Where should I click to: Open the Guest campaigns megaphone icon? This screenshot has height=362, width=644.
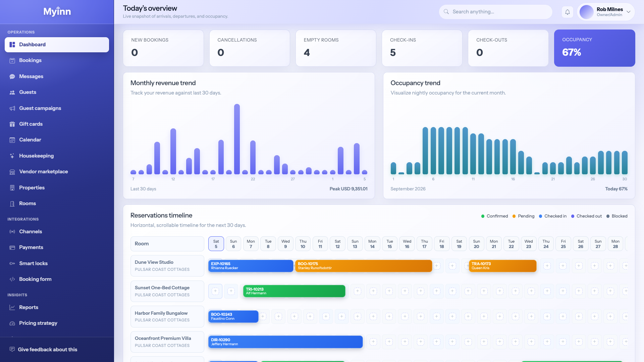(12, 108)
